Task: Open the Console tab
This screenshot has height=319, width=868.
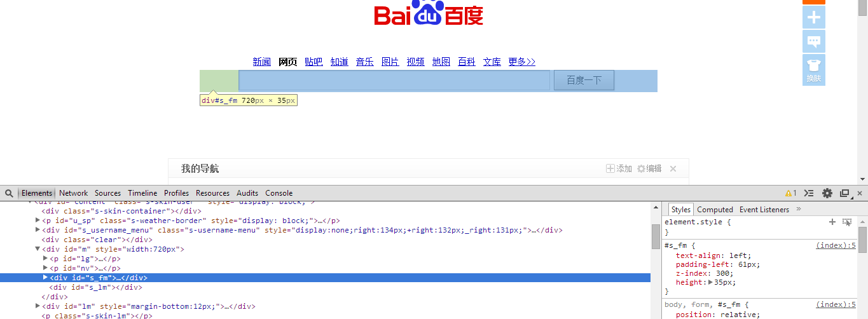Action: pyautogui.click(x=279, y=193)
